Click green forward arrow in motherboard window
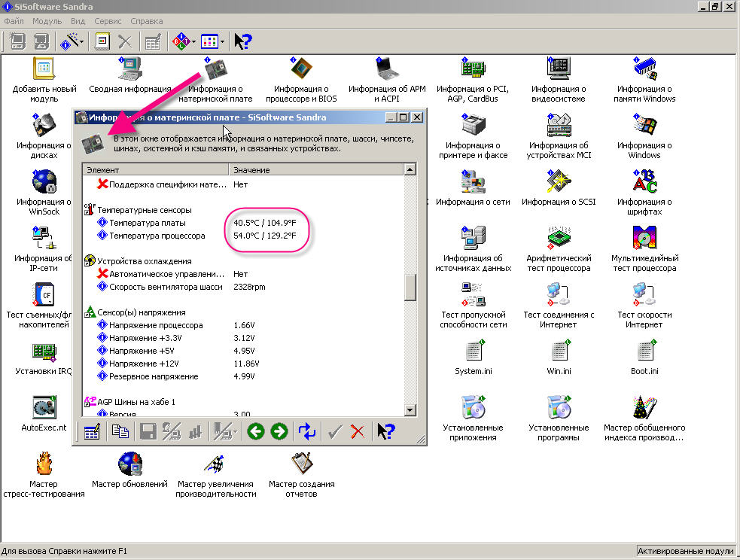740x560 pixels. (279, 431)
